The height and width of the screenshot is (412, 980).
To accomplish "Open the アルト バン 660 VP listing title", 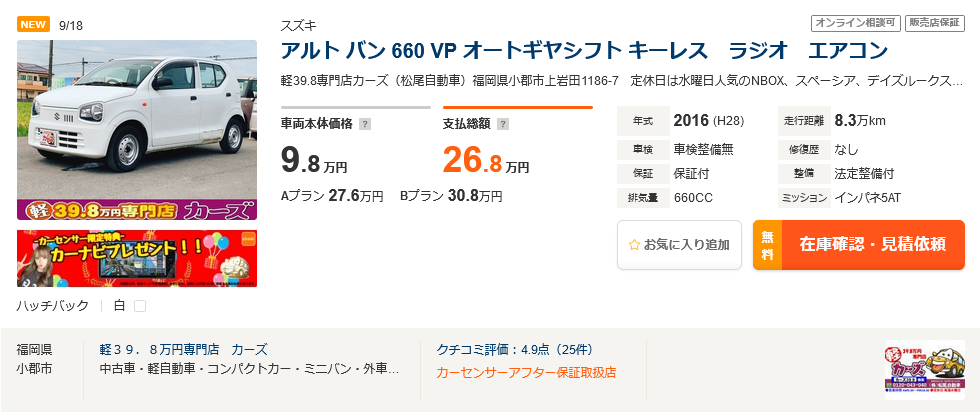I will point(584,51).
